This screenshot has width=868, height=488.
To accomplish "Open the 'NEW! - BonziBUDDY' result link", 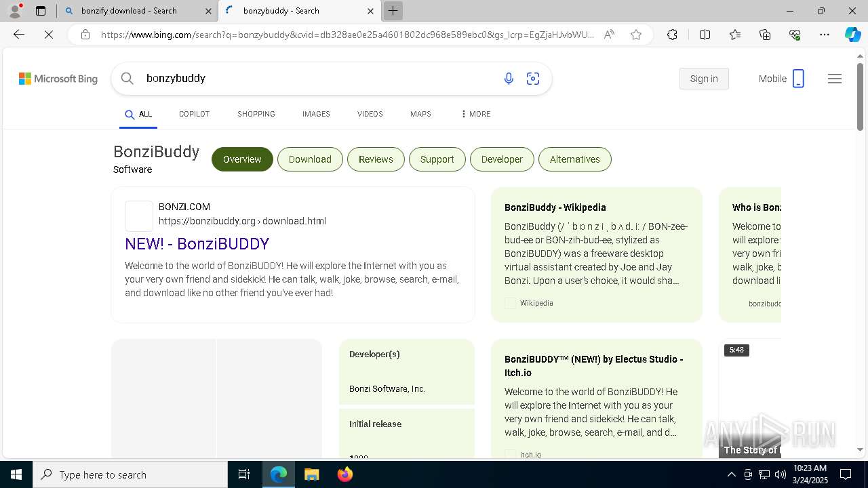I will (197, 244).
